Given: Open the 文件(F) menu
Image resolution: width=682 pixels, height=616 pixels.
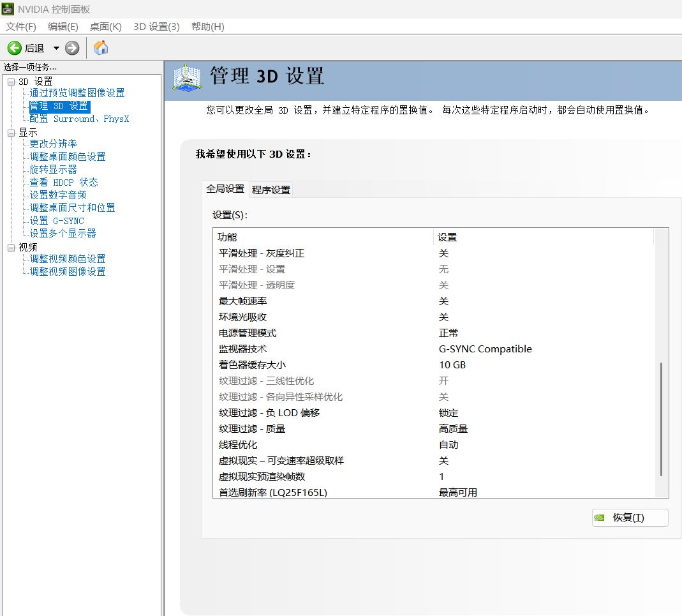Looking at the screenshot, I should 21,27.
